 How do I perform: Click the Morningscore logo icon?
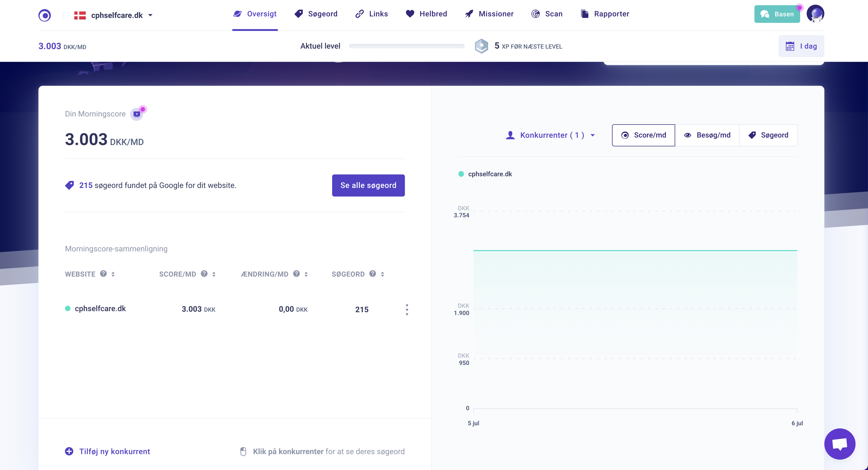point(44,15)
